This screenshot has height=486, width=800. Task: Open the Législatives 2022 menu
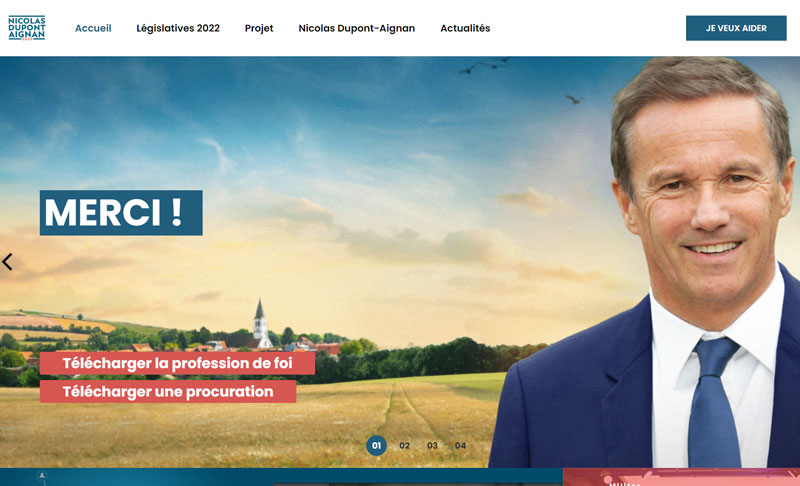[178, 29]
